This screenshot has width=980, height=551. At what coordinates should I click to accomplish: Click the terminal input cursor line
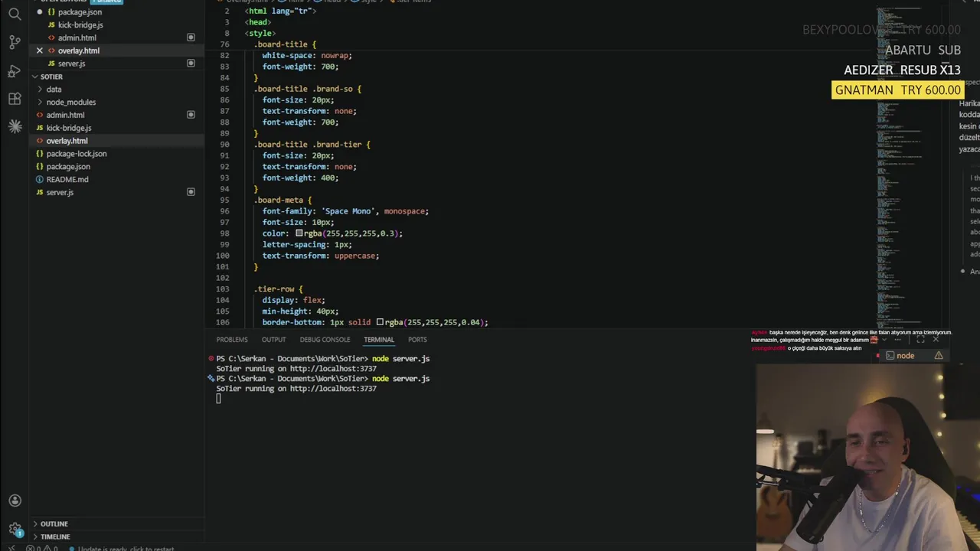(x=218, y=399)
